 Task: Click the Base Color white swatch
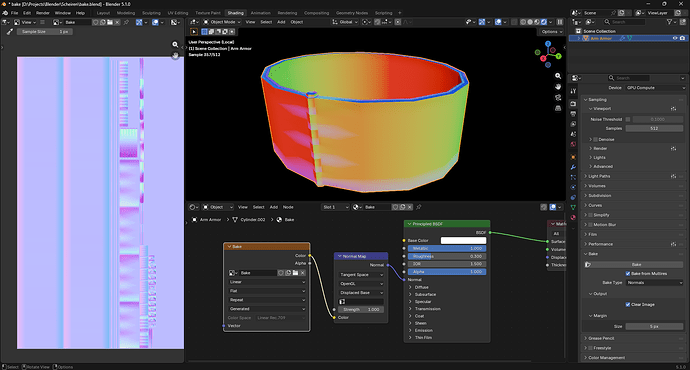pos(463,241)
